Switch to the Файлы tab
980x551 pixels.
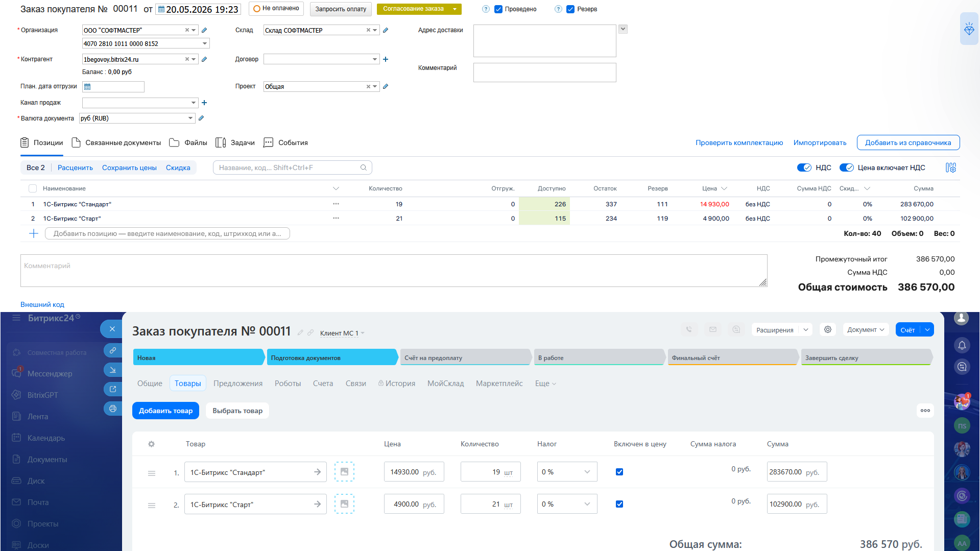click(x=188, y=142)
